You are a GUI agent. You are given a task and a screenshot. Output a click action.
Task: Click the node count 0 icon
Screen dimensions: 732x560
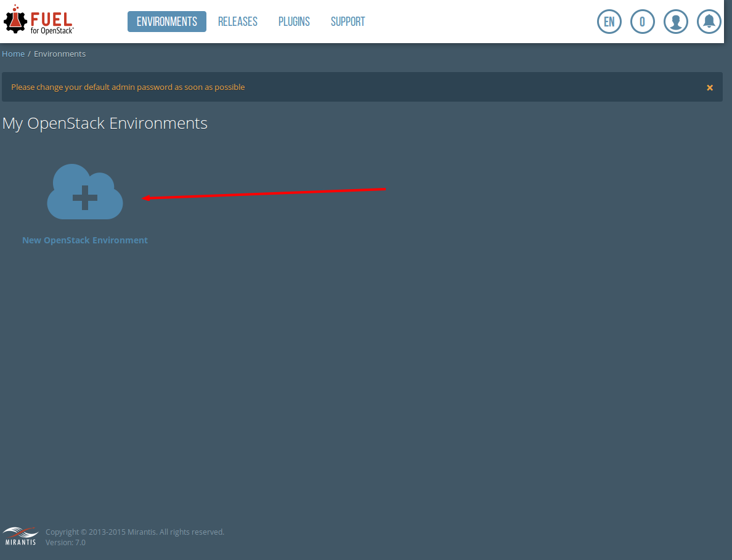(643, 22)
